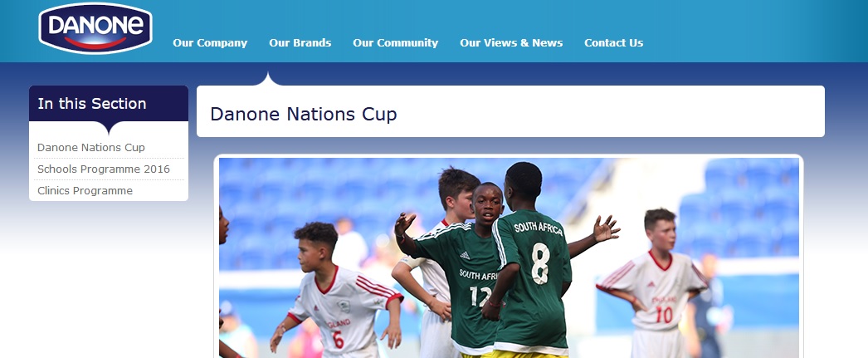Click the raised hand of South Africa player
Viewport: 868px width, 358px height.
606,228
